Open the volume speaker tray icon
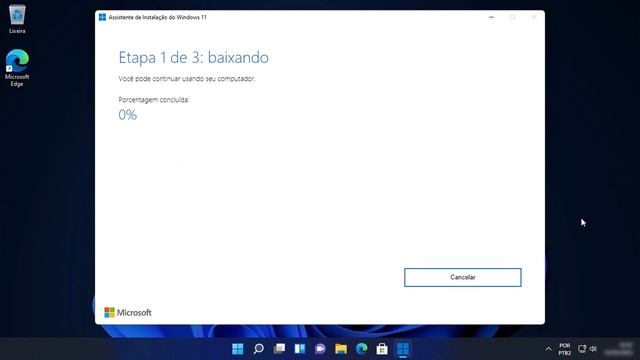Image resolution: width=640 pixels, height=360 pixels. [593, 349]
